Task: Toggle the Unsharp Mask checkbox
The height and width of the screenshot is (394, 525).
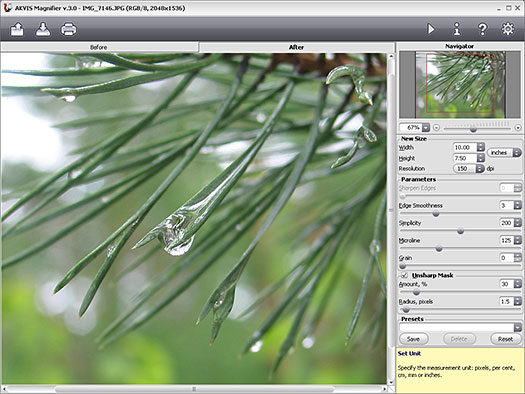Action: pos(404,275)
